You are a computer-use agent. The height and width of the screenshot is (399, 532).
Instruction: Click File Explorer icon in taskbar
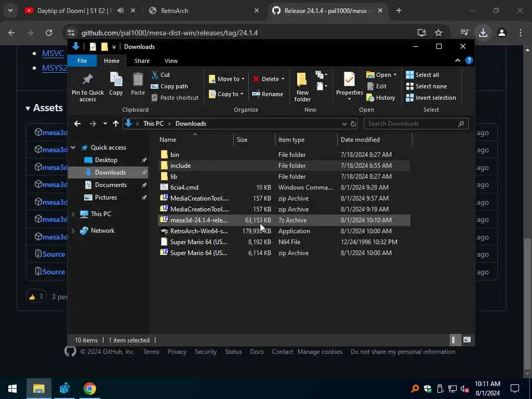pyautogui.click(x=38, y=389)
